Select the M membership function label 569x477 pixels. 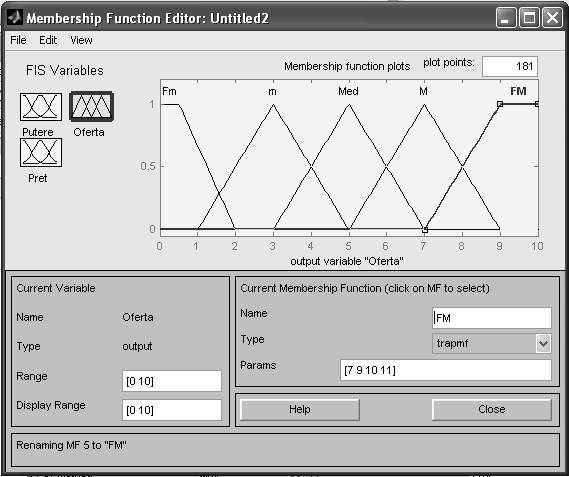pos(423,91)
